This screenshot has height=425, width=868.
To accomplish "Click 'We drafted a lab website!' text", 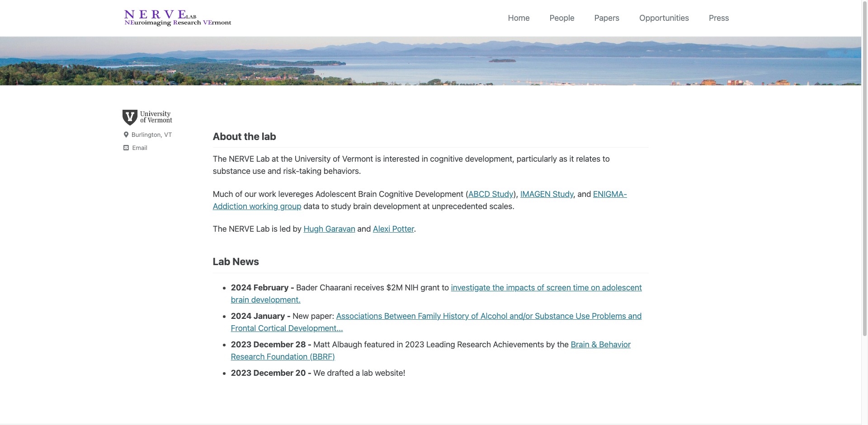I will (x=359, y=373).
